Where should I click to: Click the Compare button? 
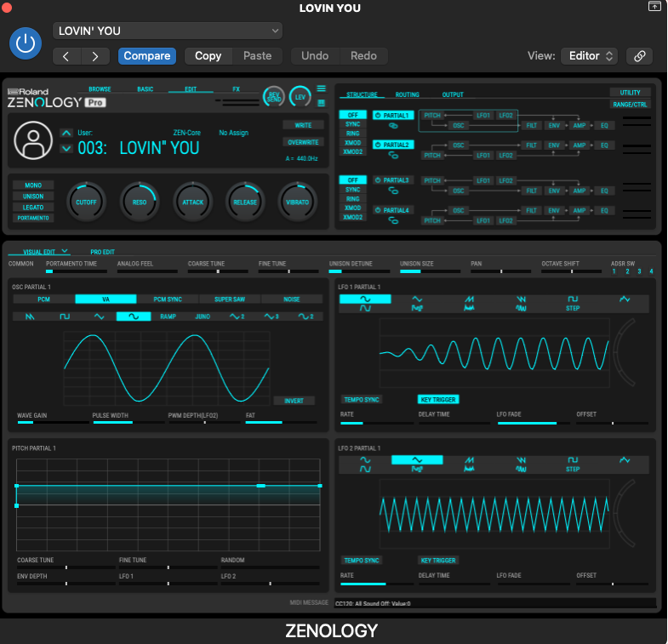(x=147, y=56)
